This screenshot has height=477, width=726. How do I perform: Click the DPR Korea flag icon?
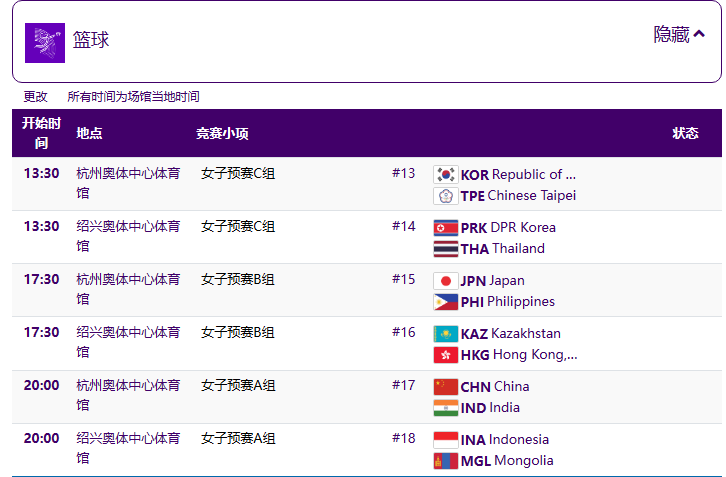[x=445, y=227]
